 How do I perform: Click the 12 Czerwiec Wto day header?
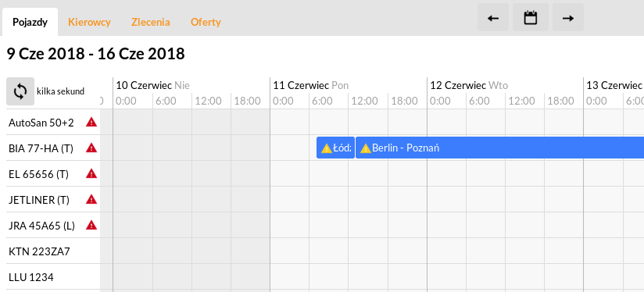click(x=469, y=85)
